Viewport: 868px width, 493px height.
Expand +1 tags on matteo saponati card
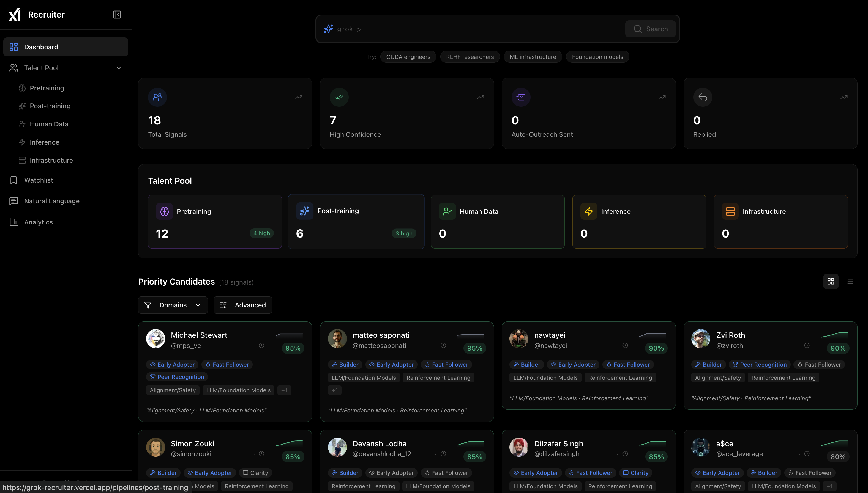(x=334, y=390)
